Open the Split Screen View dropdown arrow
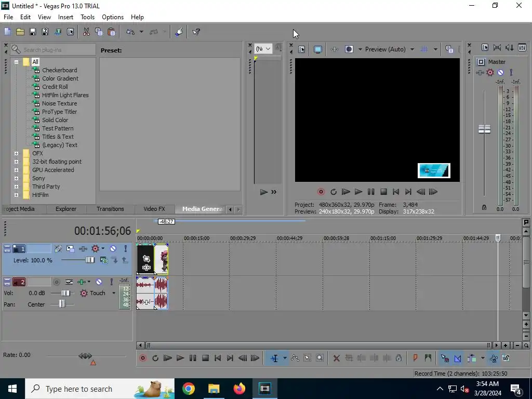 [x=360, y=49]
